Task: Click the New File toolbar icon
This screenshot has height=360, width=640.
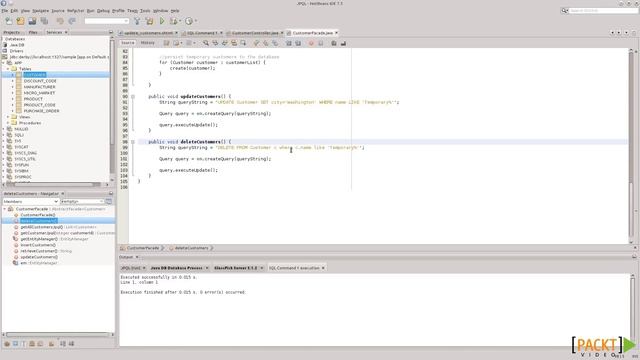Action: 9,21
